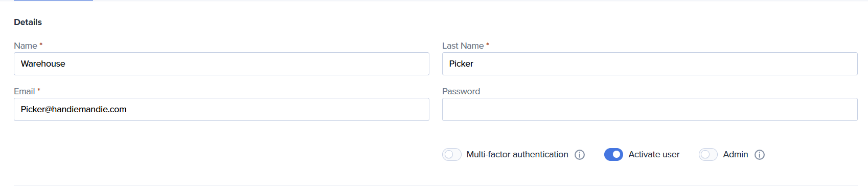Enable the Admin toggle switch
The image size is (868, 186).
pyautogui.click(x=708, y=154)
